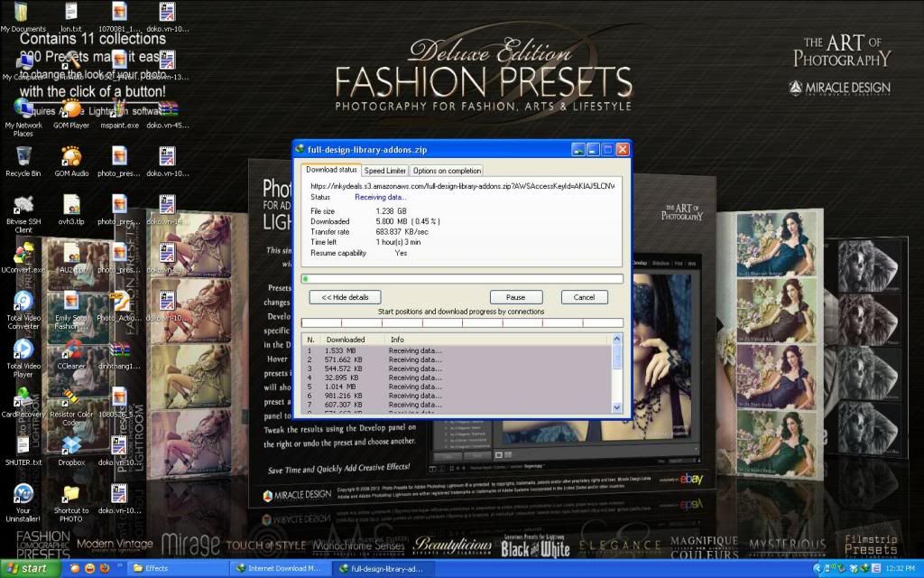Click the connection list scrollbar thumb
The height and width of the screenshot is (578, 924).
pos(617,356)
